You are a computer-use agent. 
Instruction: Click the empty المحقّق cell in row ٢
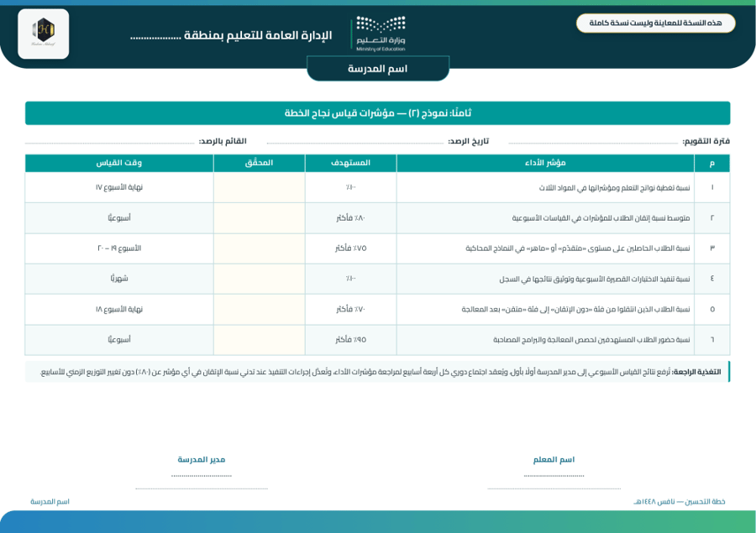pos(259,218)
